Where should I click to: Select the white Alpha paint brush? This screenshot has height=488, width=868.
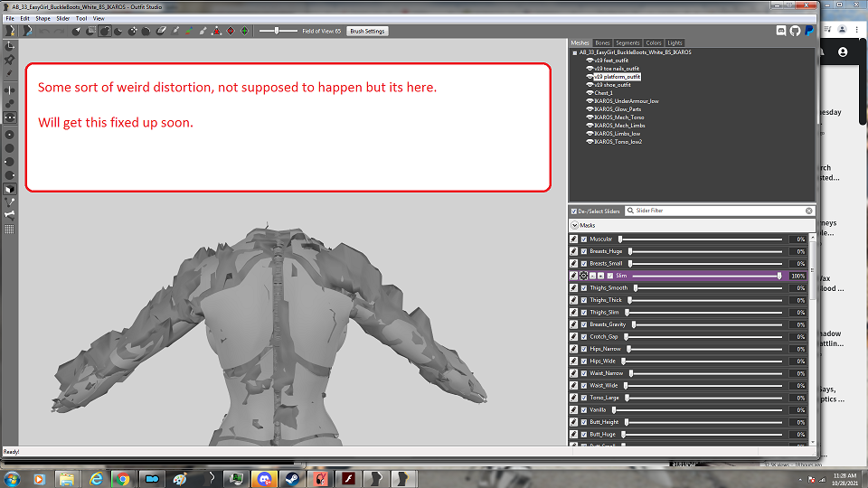[x=203, y=31]
